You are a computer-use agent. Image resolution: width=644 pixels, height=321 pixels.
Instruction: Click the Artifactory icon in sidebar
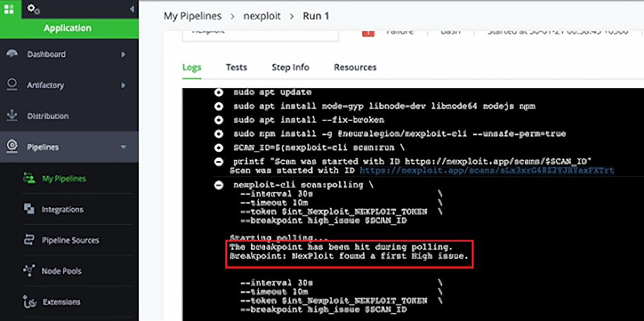pyautogui.click(x=12, y=85)
